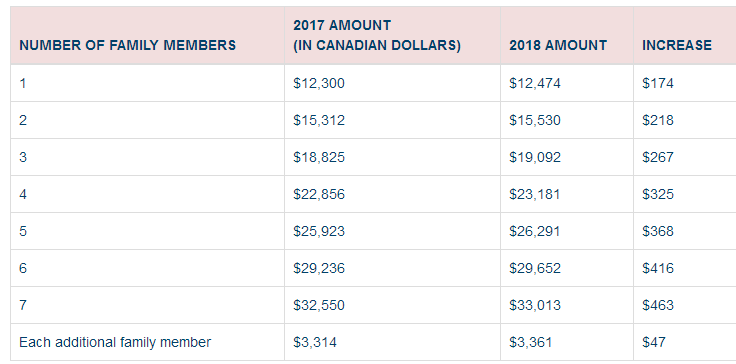
Task: Click the $463 increase cell
Action: coord(658,305)
